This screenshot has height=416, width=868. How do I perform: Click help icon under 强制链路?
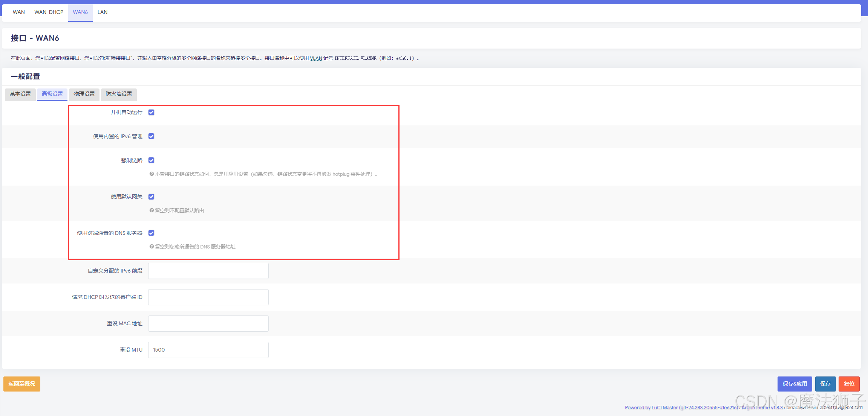click(152, 174)
